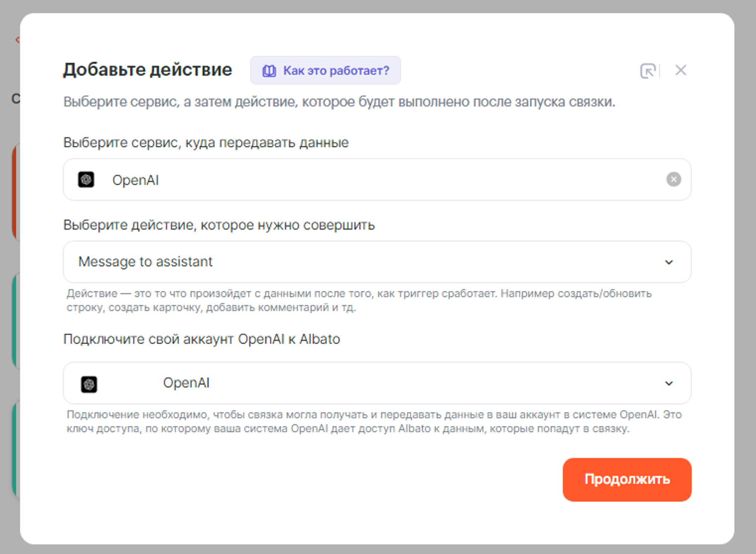Close the "Добавьте действие" dialog
756x554 pixels.
pyautogui.click(x=680, y=70)
